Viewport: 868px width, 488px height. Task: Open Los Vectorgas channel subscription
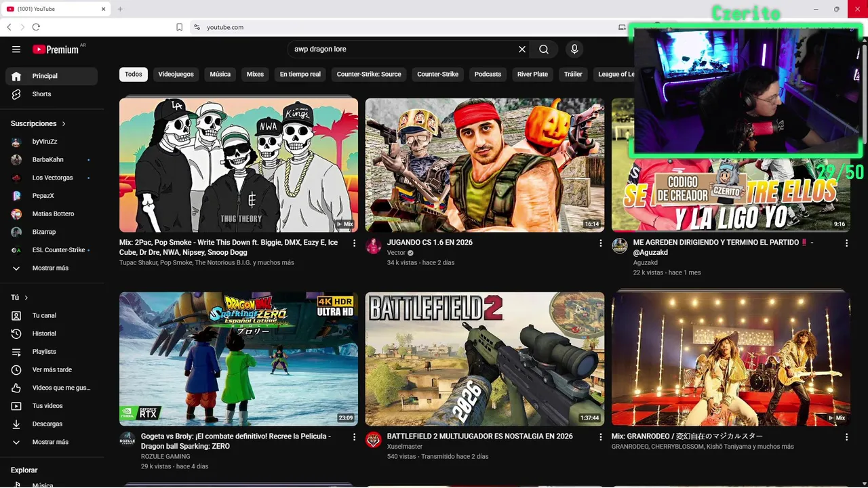(52, 178)
